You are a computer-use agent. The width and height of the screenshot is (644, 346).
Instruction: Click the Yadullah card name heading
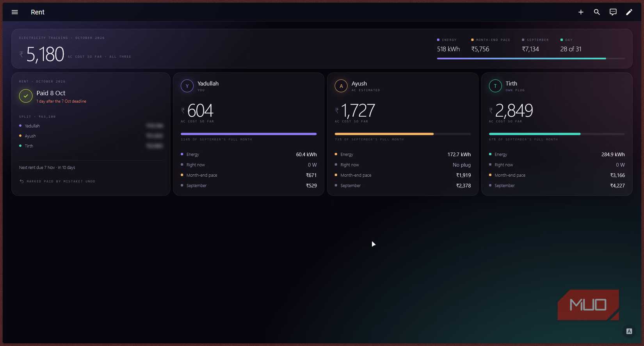(208, 83)
